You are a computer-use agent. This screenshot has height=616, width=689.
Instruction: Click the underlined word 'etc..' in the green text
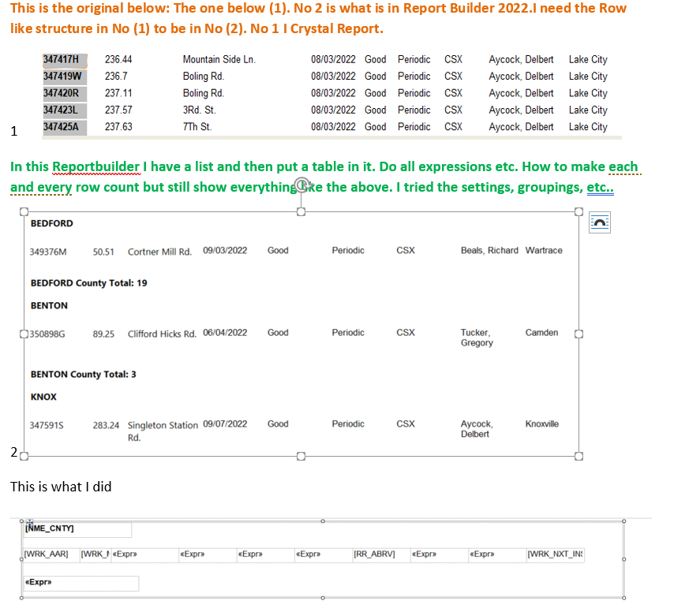point(601,188)
